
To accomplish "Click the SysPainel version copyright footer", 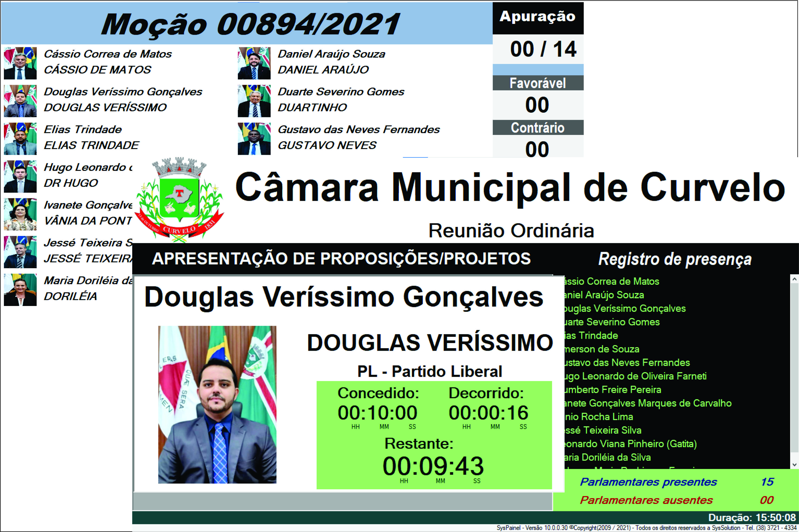I will pos(646,528).
